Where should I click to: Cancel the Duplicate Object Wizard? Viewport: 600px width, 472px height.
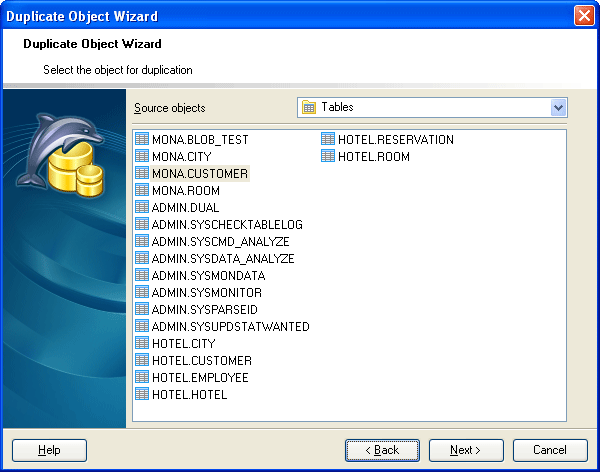[550, 450]
